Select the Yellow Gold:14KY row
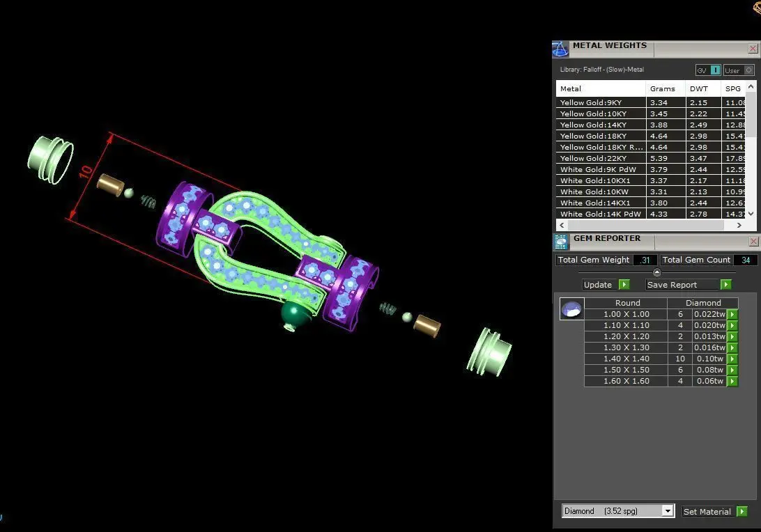The width and height of the screenshot is (761, 532). (651, 125)
